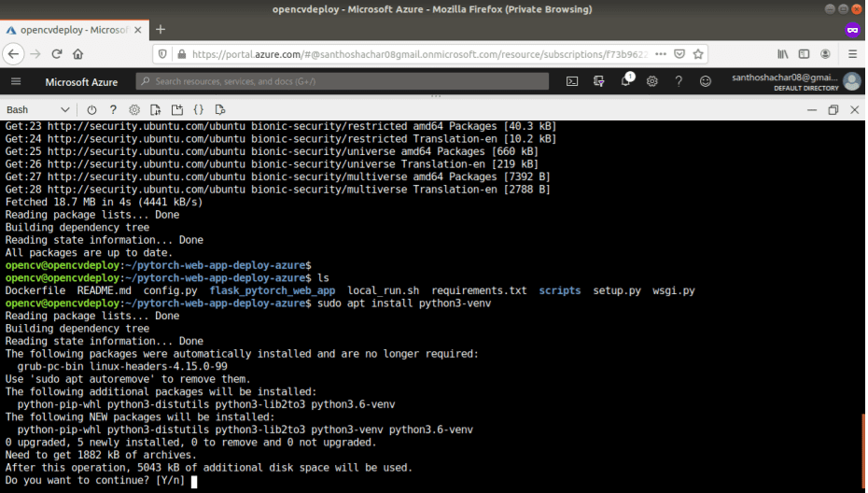Click the shell pane resize handle dots
The width and height of the screenshot is (868, 493).
click(x=436, y=96)
